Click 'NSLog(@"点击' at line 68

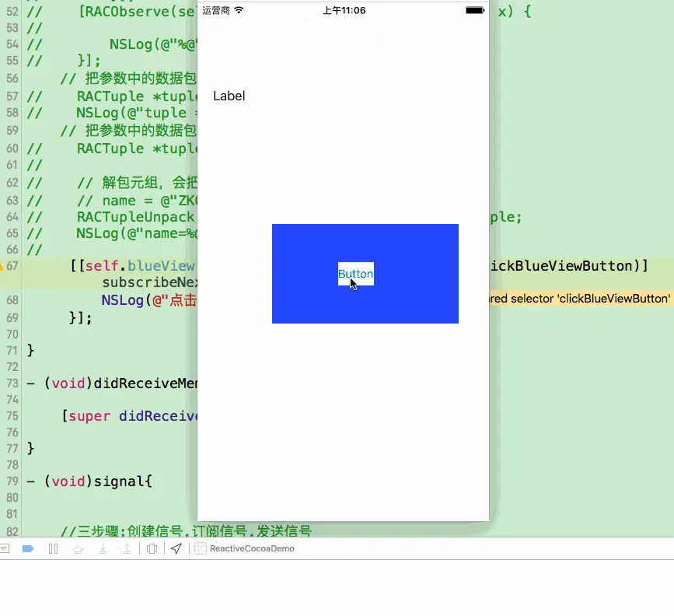click(x=149, y=299)
